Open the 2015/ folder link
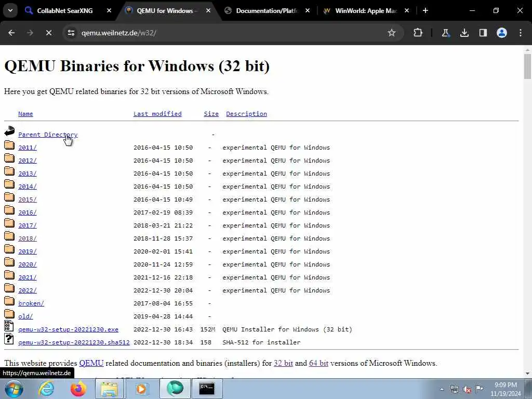This screenshot has width=532, height=399. click(28, 199)
